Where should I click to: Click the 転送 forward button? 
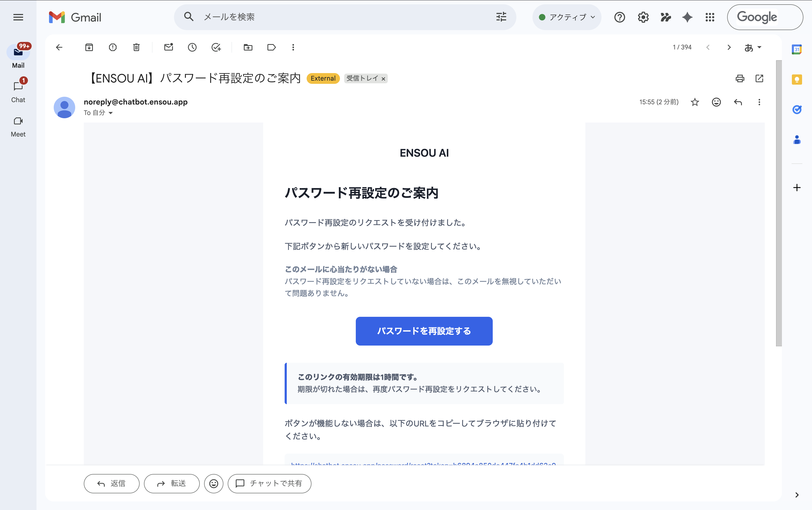coord(172,483)
